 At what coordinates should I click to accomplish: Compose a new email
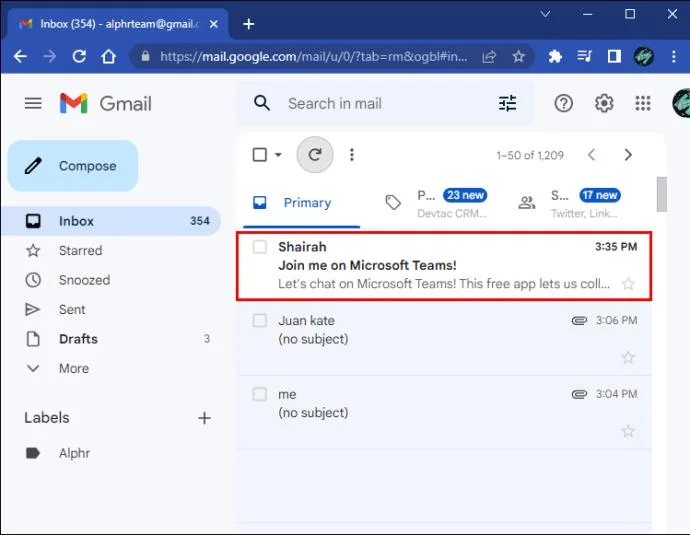[73, 166]
